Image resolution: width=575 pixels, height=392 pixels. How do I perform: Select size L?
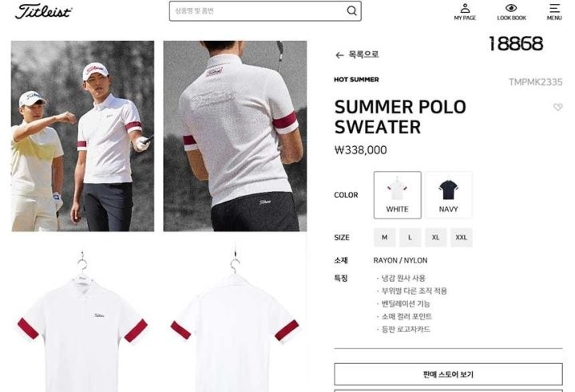coord(410,237)
